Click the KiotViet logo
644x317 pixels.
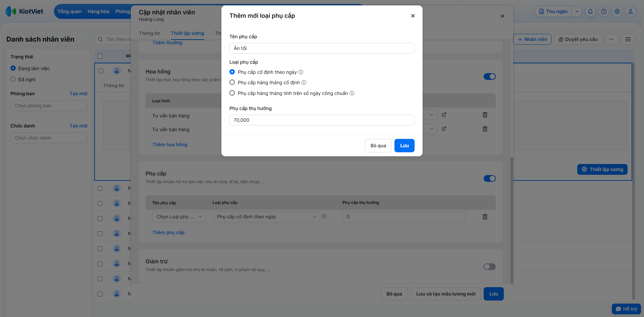coord(24,11)
